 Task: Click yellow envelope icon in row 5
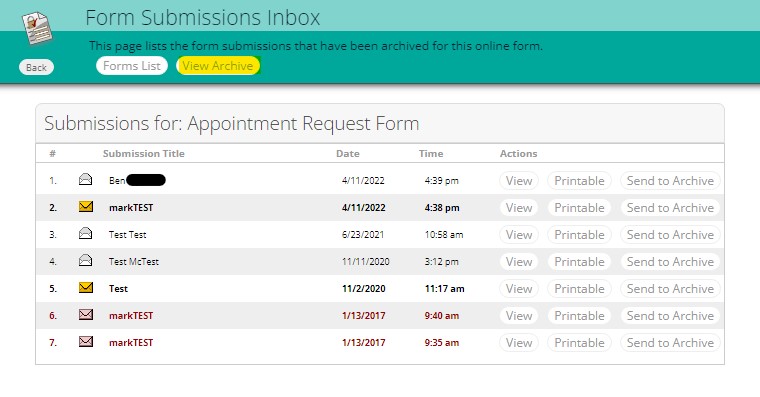pyautogui.click(x=86, y=288)
